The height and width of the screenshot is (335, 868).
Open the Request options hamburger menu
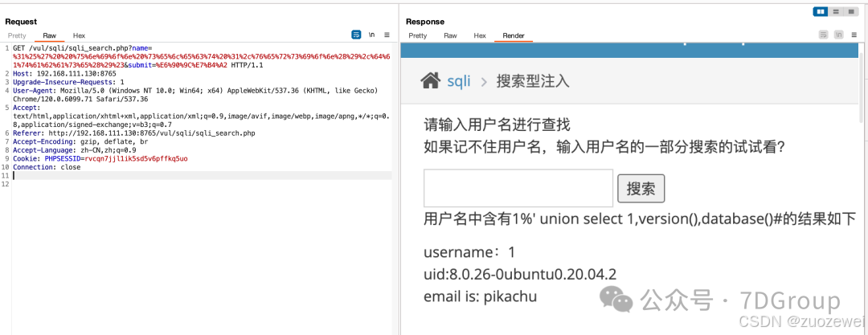tap(387, 35)
